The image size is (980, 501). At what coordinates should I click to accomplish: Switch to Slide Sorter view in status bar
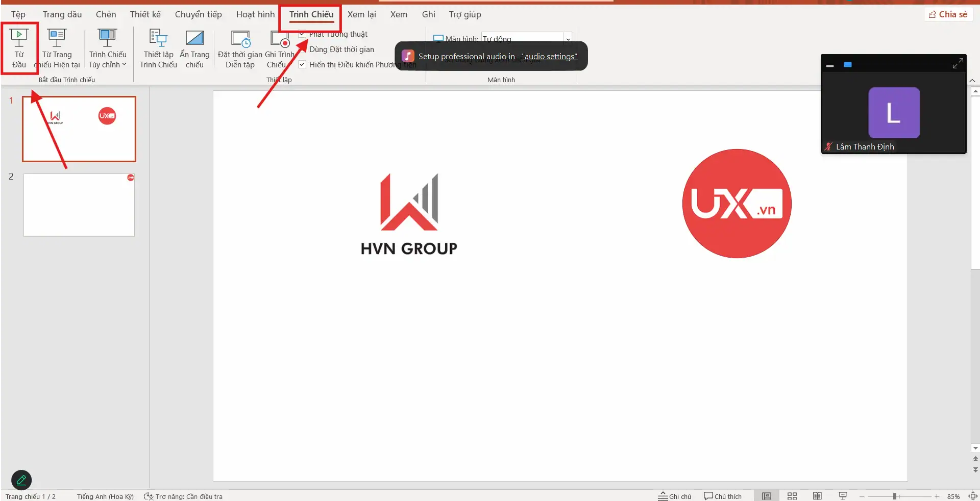point(792,496)
